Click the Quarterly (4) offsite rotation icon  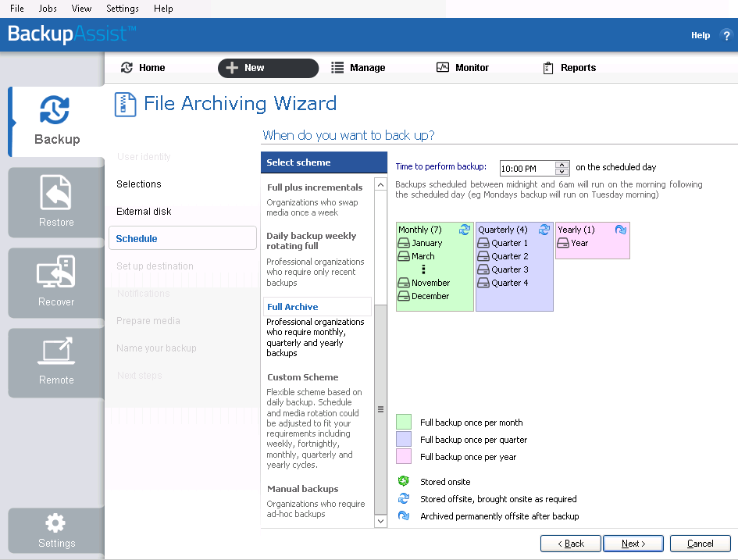544,230
